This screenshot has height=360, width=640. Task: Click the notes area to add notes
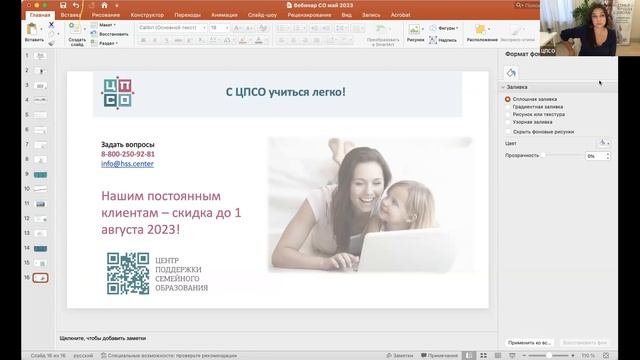click(x=276, y=338)
